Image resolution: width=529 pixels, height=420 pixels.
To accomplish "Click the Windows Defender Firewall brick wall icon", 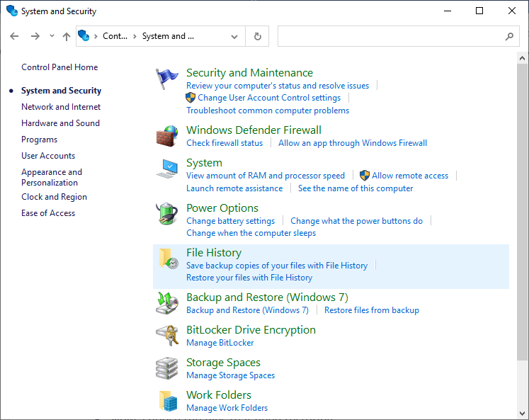I will pyautogui.click(x=167, y=136).
